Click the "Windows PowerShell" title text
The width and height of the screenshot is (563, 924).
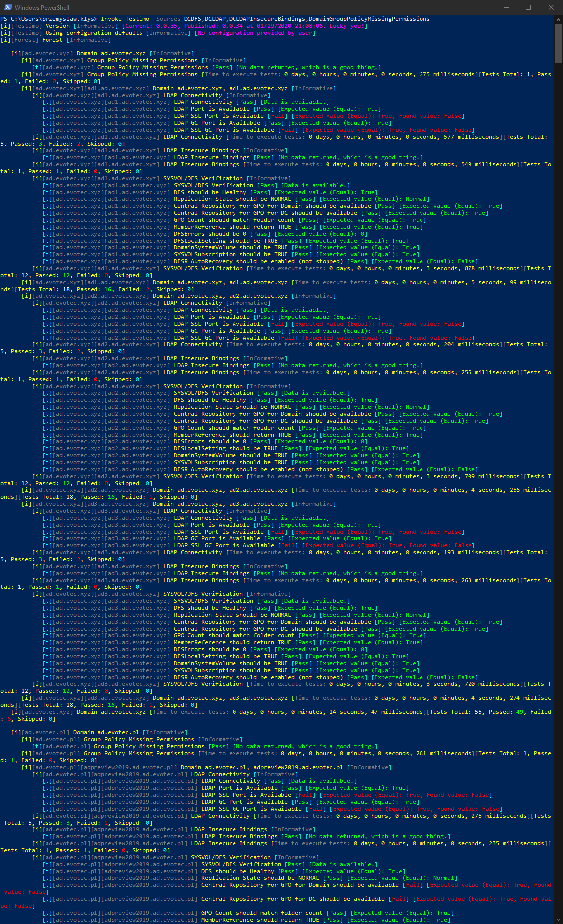pyautogui.click(x=42, y=7)
